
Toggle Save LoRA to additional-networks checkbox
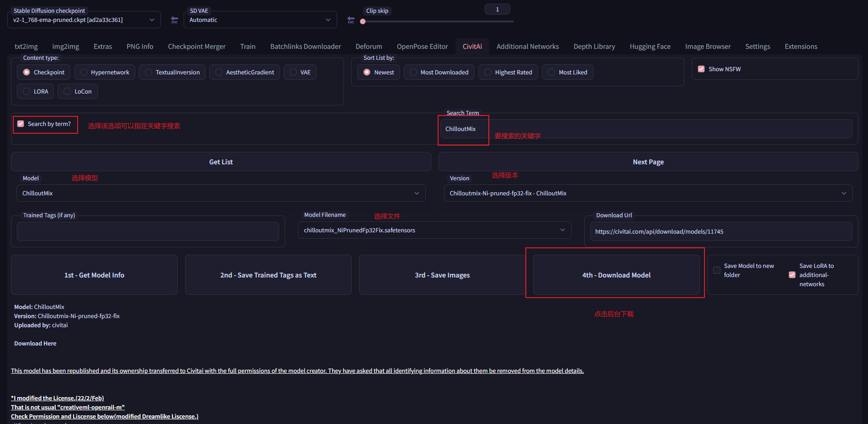point(792,275)
